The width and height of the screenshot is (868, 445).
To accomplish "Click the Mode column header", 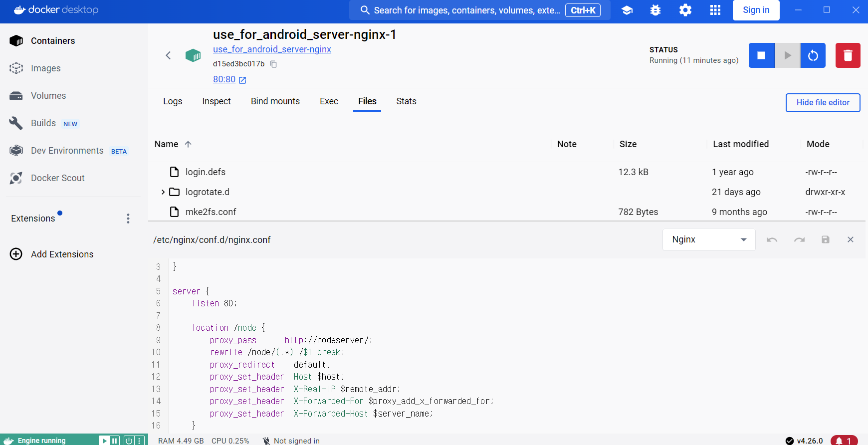I will click(818, 144).
